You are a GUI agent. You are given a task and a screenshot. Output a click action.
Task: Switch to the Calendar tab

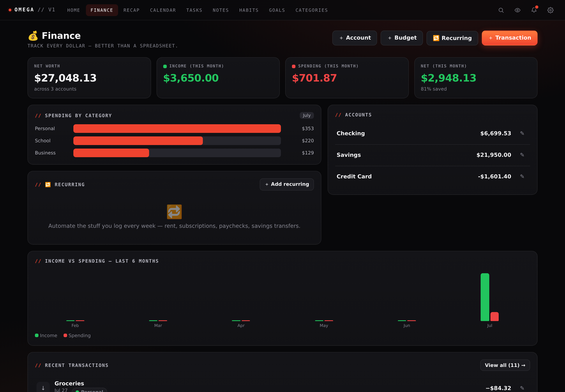pyautogui.click(x=163, y=10)
